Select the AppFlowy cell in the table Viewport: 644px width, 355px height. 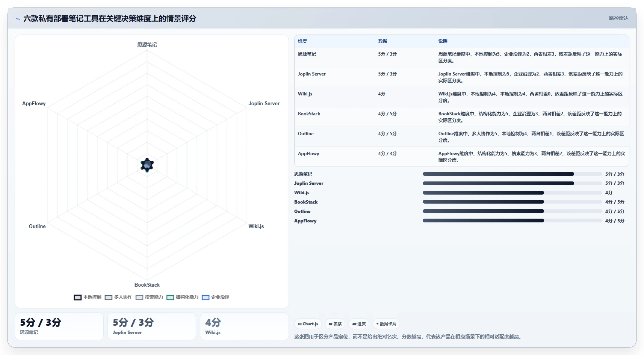coord(308,154)
